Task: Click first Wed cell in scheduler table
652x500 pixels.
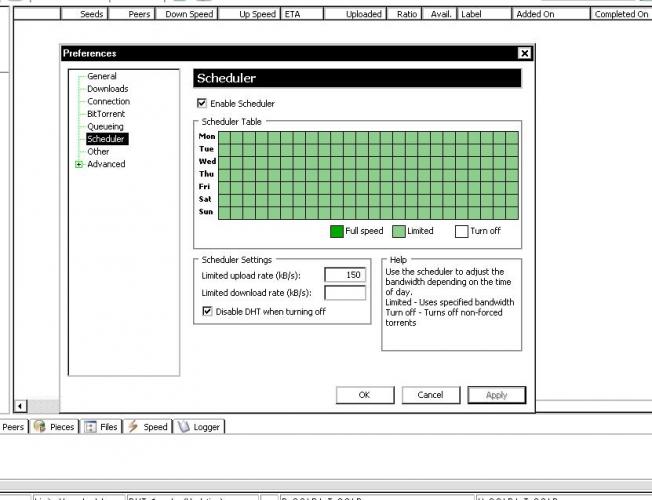Action: 225,163
